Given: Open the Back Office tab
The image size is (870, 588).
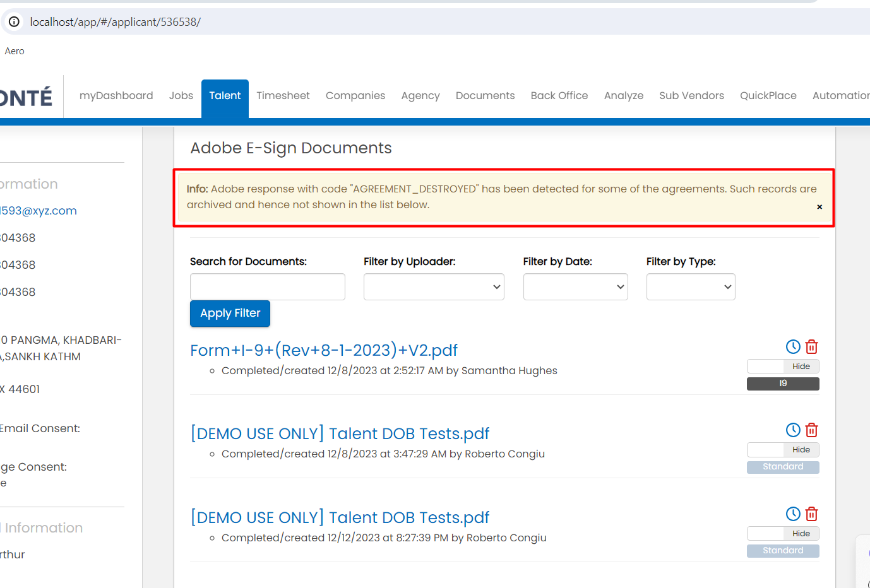Looking at the screenshot, I should click(x=559, y=96).
